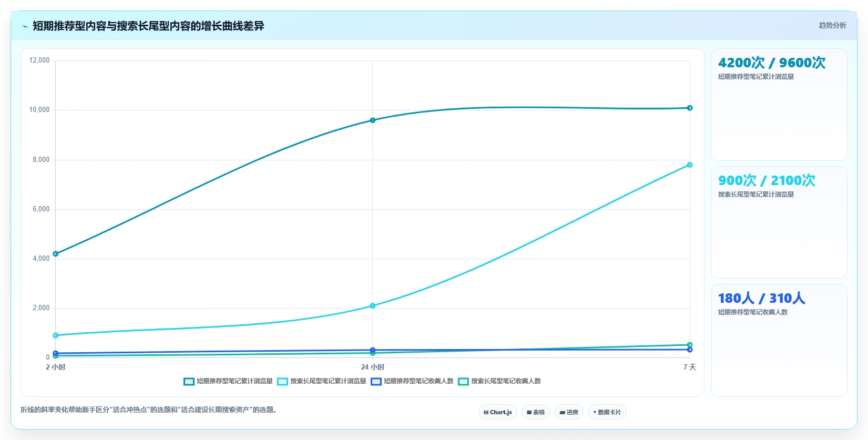Screen dimensions: 868x440
Task: Click the 趋势分析 tag in the header
Action: point(832,25)
